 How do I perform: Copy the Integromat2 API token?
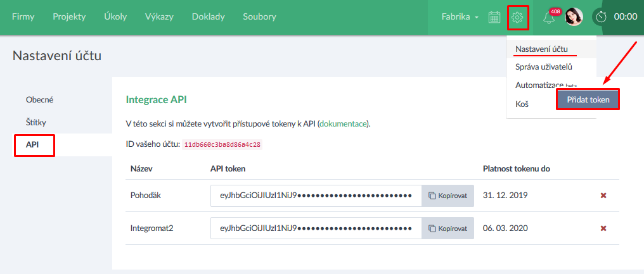point(448,228)
